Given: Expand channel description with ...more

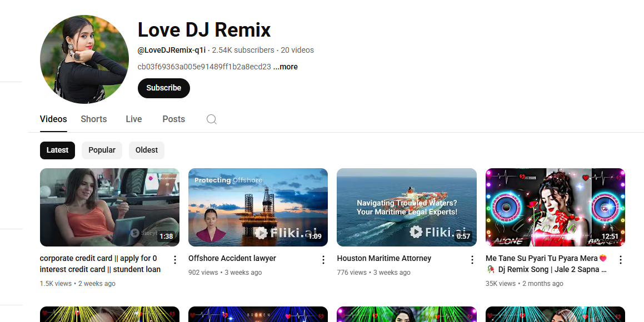Looking at the screenshot, I should click(286, 67).
